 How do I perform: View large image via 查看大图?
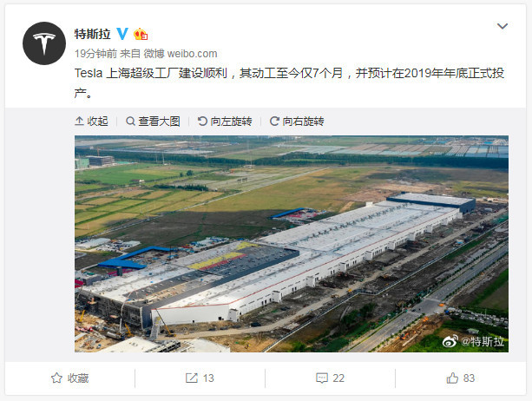click(x=153, y=122)
